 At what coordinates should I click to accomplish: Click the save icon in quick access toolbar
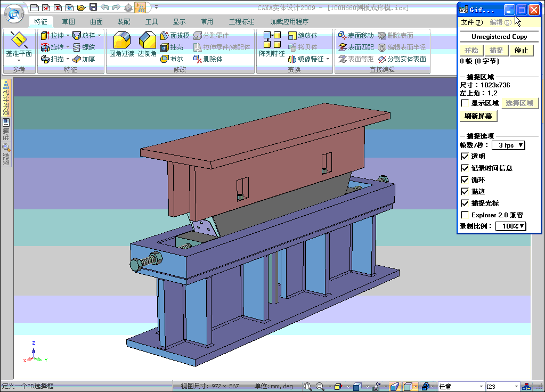pos(93,7)
